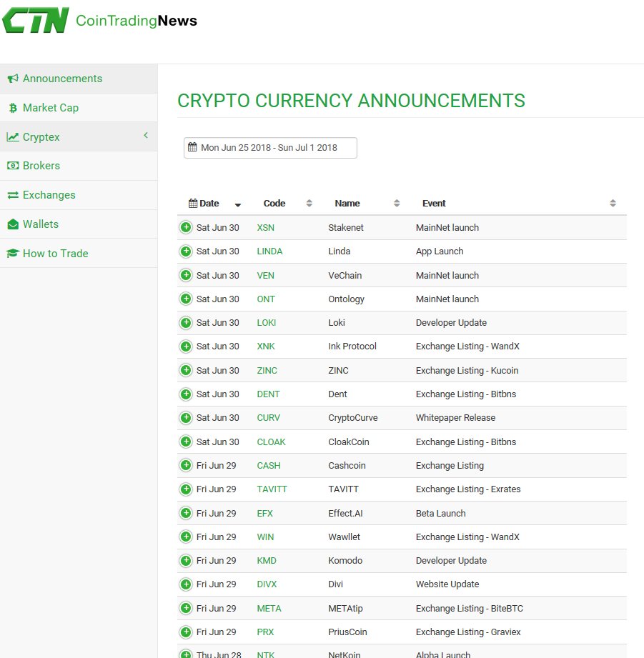Click the plus icon for Divi row
This screenshot has height=658, width=644.
186,584
